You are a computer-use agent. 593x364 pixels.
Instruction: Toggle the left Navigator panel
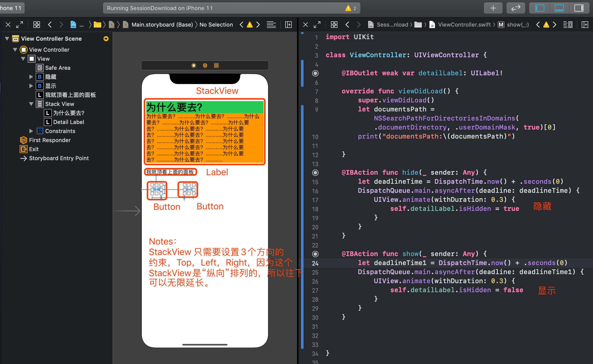pos(540,8)
